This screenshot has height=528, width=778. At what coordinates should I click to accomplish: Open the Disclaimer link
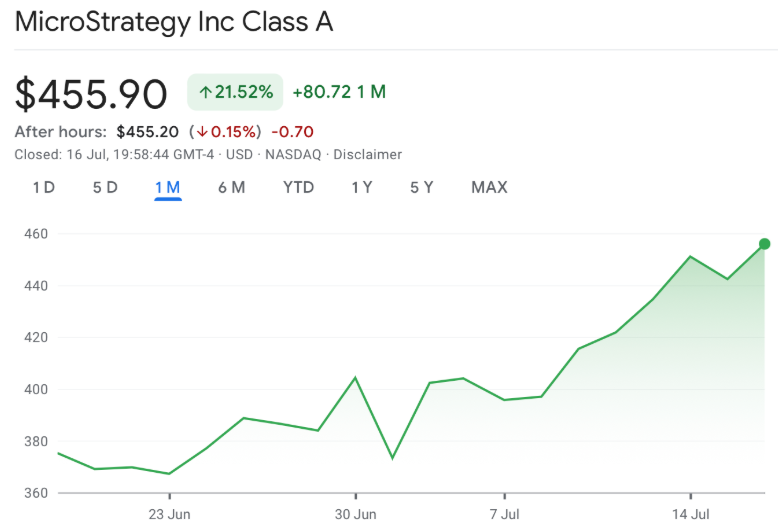367,154
